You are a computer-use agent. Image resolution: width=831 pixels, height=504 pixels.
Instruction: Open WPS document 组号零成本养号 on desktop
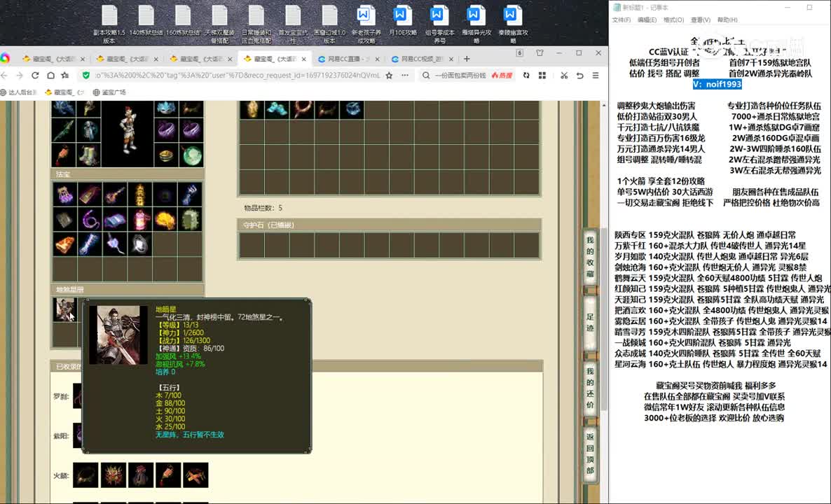coord(440,24)
